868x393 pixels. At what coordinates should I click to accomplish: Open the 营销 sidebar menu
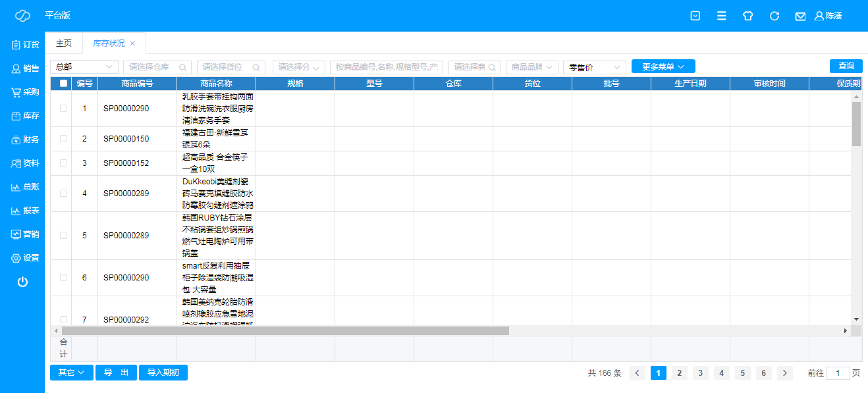(25, 234)
